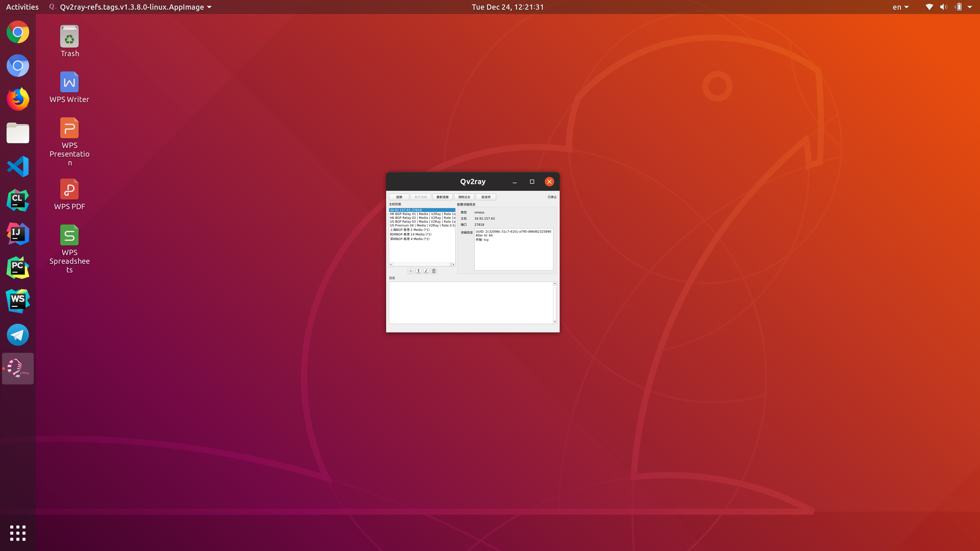Open Telegram from the dock
Image resolution: width=980 pixels, height=551 pixels.
point(18,335)
